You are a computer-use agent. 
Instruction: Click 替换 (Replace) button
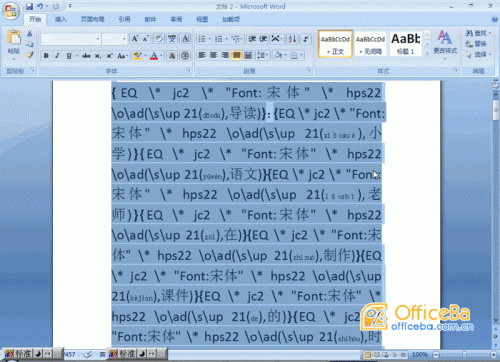click(476, 44)
